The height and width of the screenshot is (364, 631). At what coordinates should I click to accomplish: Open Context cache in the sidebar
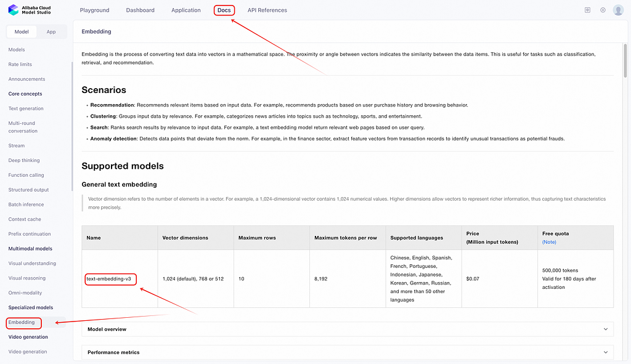click(x=25, y=219)
